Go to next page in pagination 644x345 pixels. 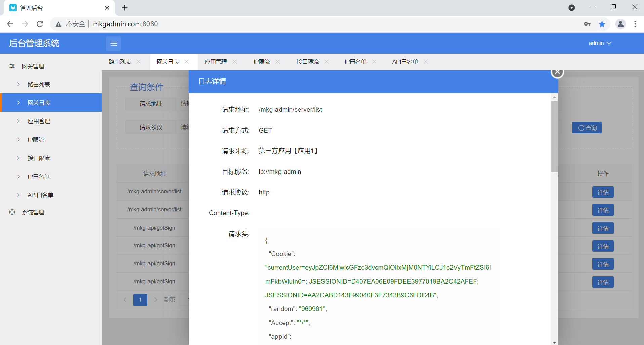coord(156,300)
